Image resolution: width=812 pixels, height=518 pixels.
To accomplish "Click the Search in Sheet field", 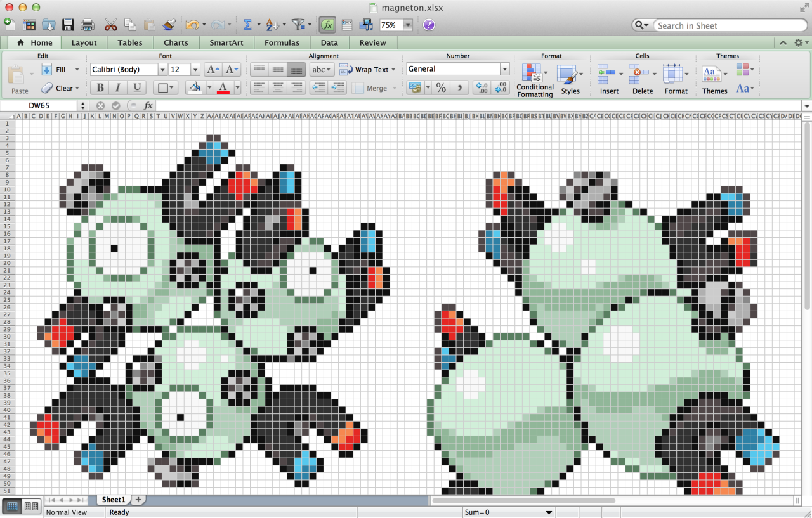I will point(730,25).
